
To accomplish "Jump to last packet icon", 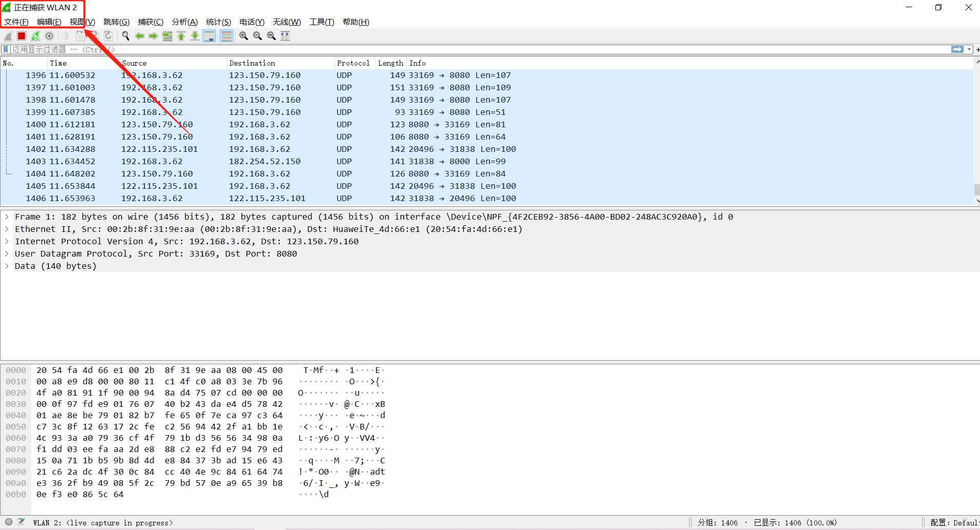I will click(x=195, y=36).
